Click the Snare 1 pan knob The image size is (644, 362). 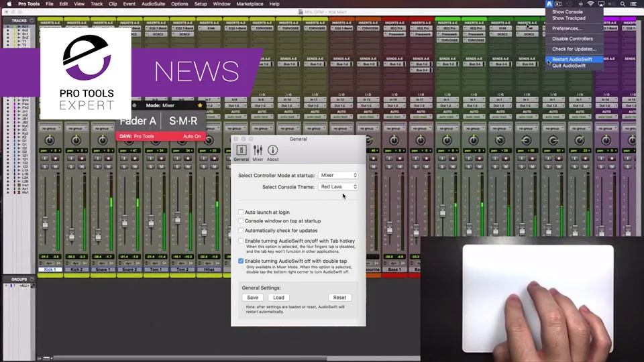click(103, 140)
